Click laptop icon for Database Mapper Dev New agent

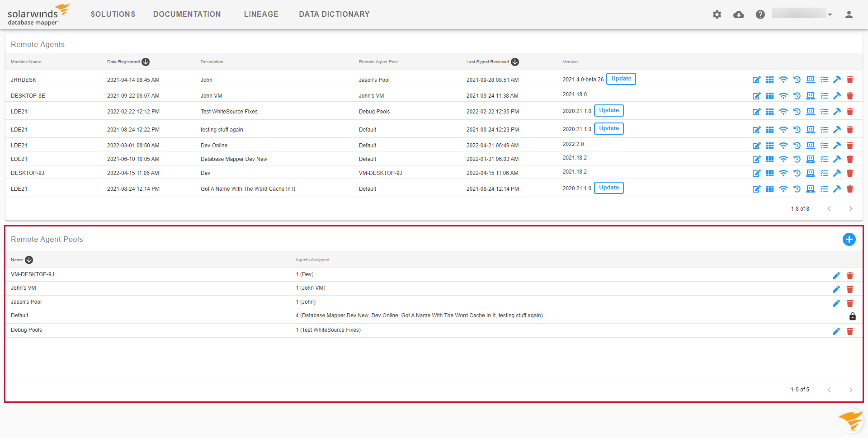(x=811, y=159)
